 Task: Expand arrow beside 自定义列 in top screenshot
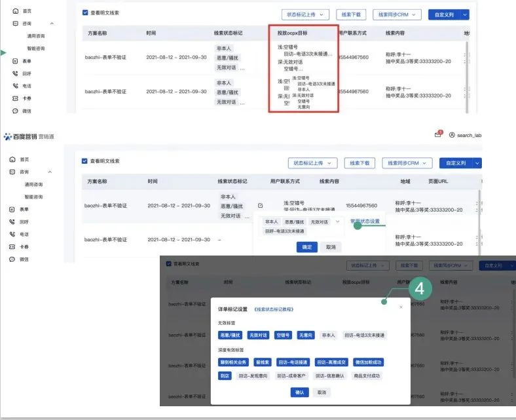tap(465, 14)
